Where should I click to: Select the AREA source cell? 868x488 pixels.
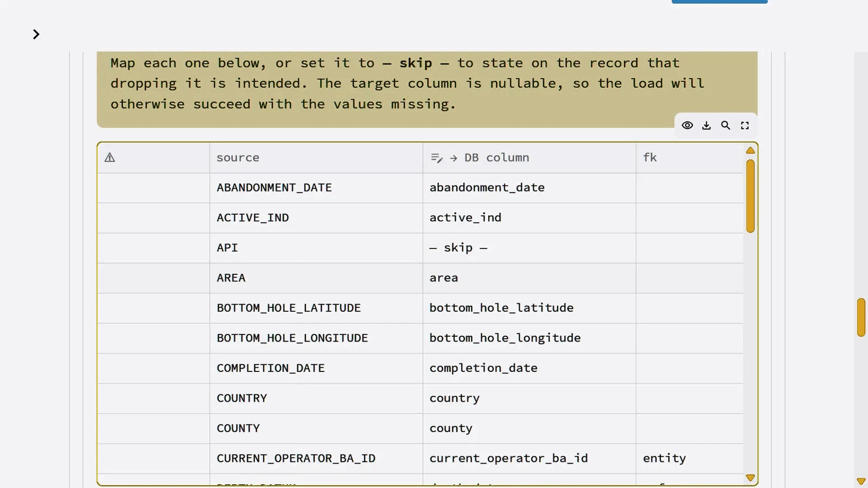(x=316, y=278)
